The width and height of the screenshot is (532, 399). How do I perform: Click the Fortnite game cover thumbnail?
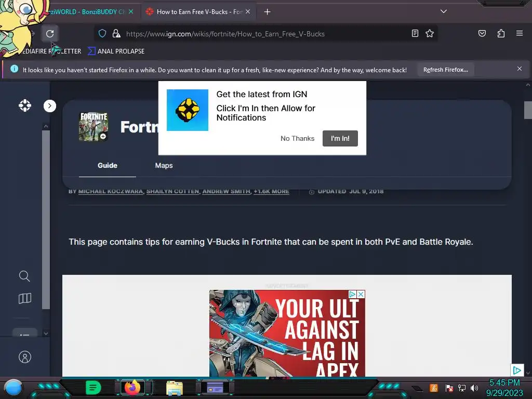[94, 127]
